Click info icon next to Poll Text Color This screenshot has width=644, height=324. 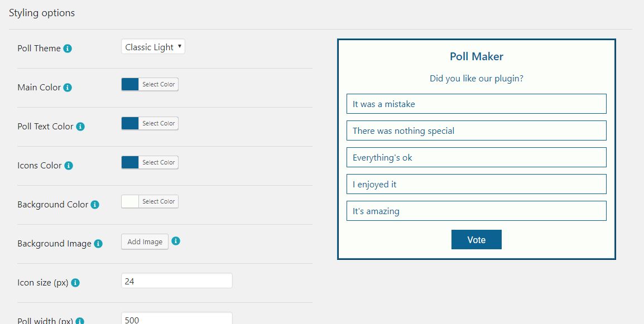coord(80,127)
